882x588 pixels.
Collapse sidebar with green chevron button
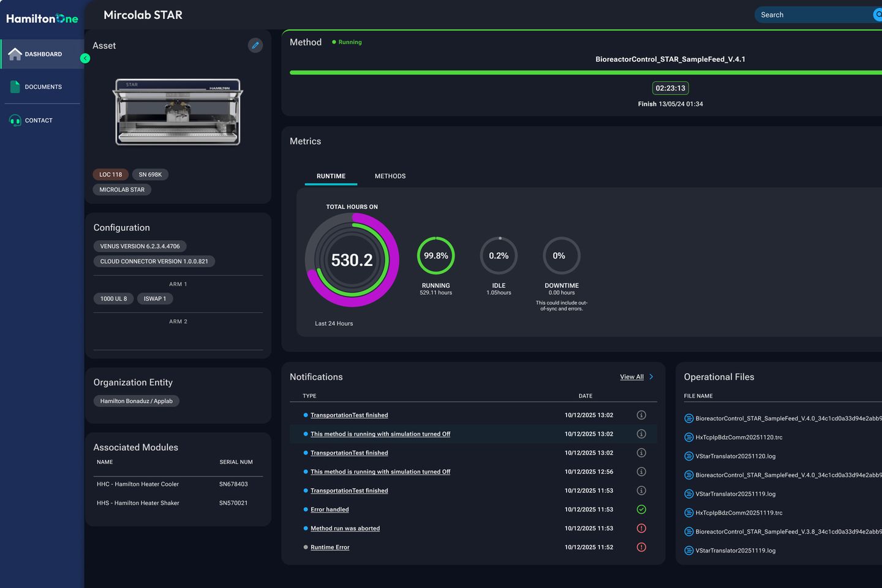[85, 58]
